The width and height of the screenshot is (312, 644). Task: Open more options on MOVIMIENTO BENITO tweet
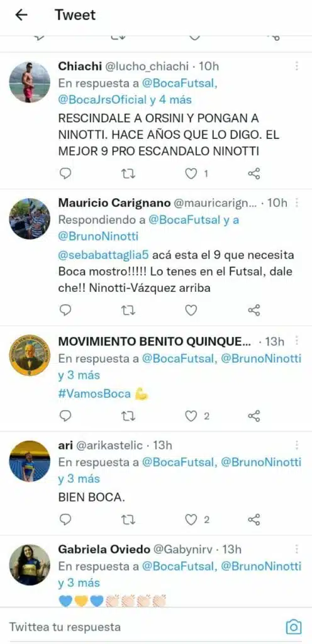296,341
